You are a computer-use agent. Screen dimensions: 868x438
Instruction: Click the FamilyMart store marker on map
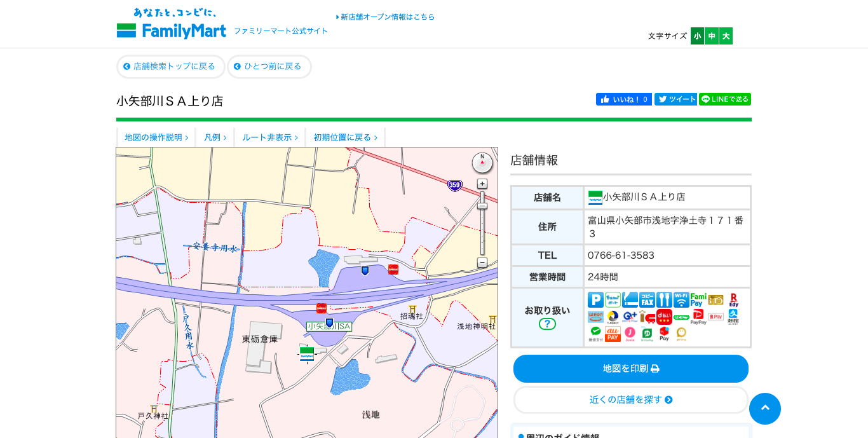(x=307, y=353)
